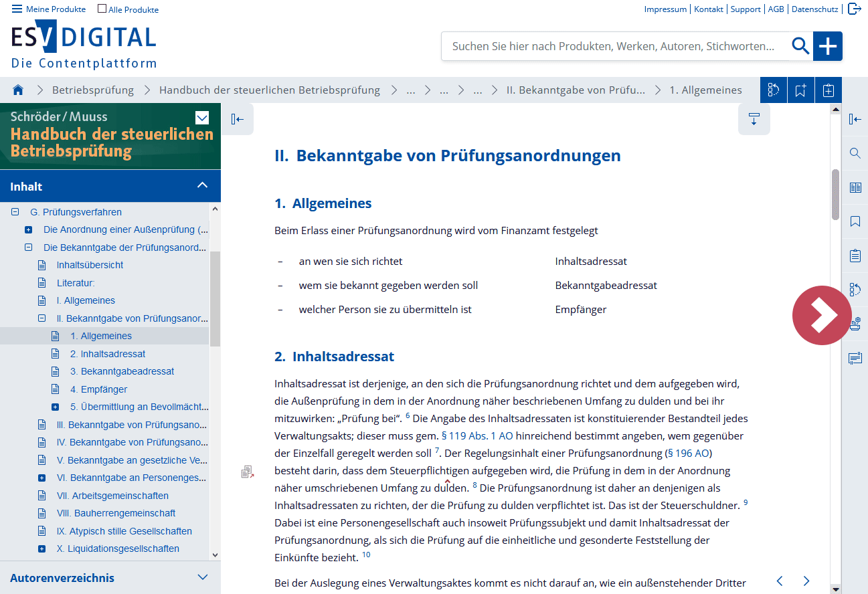
Task: Tick the Alle Produkte checkbox
Action: (x=102, y=9)
